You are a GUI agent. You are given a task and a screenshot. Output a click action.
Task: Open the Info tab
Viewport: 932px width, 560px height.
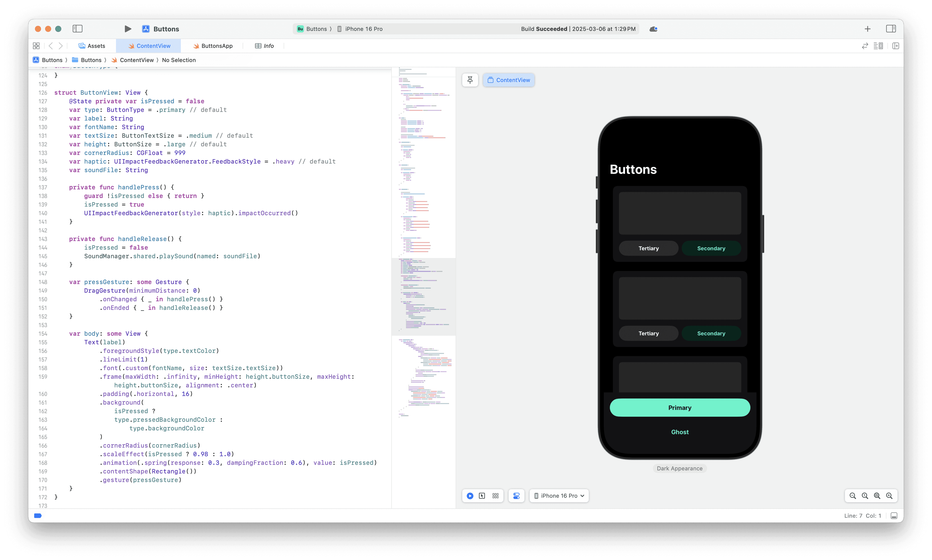264,46
